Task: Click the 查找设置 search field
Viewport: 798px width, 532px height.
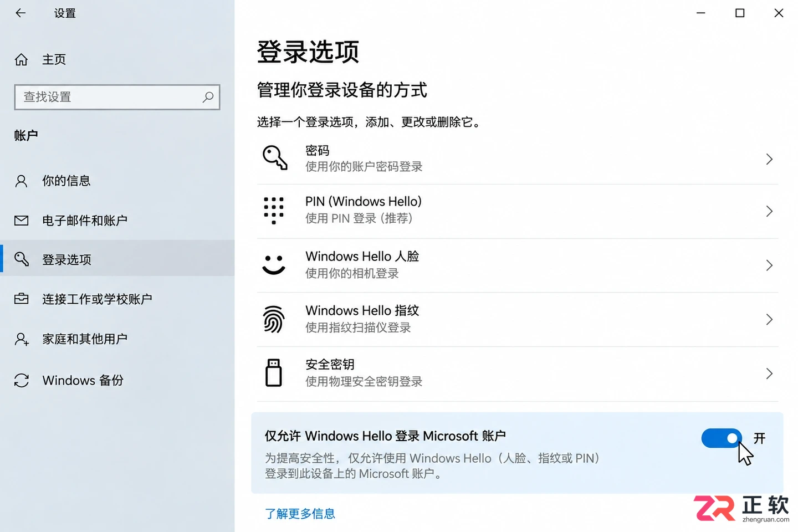Action: 117,97
